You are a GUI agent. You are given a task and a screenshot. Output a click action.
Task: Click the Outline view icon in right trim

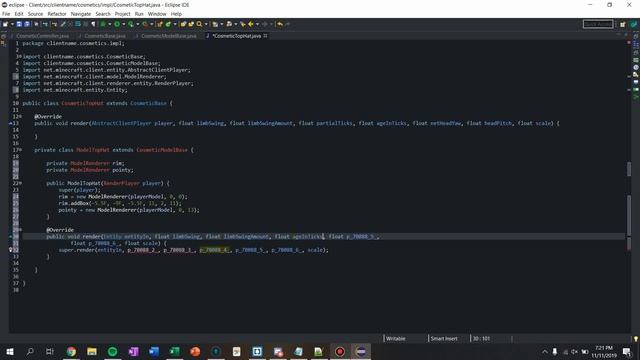pyautogui.click(x=636, y=45)
